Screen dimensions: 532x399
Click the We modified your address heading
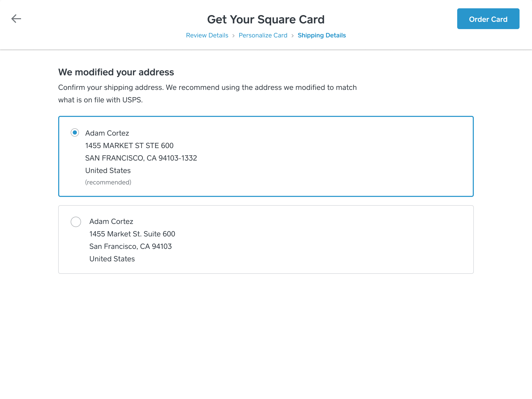tap(116, 72)
